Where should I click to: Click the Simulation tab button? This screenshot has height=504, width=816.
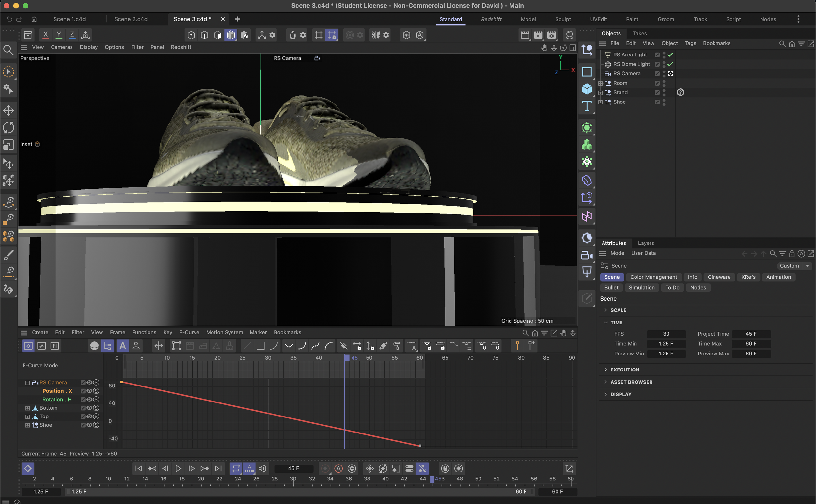click(x=641, y=288)
